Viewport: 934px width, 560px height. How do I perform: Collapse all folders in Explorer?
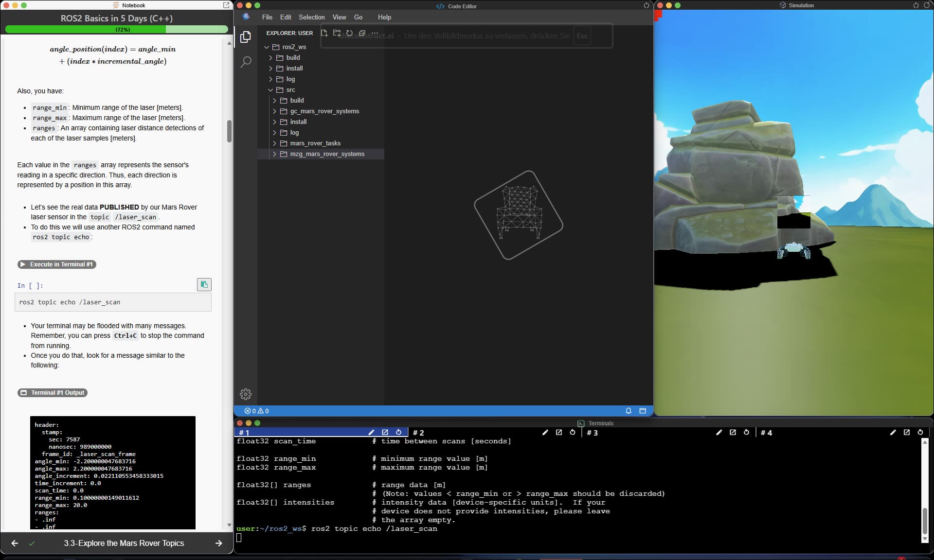tap(362, 33)
